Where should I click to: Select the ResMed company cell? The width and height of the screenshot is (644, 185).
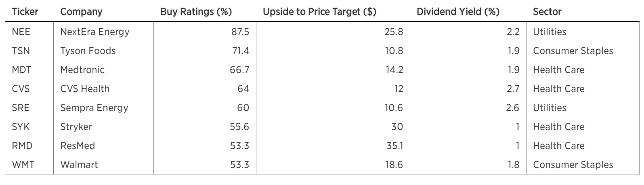click(78, 146)
